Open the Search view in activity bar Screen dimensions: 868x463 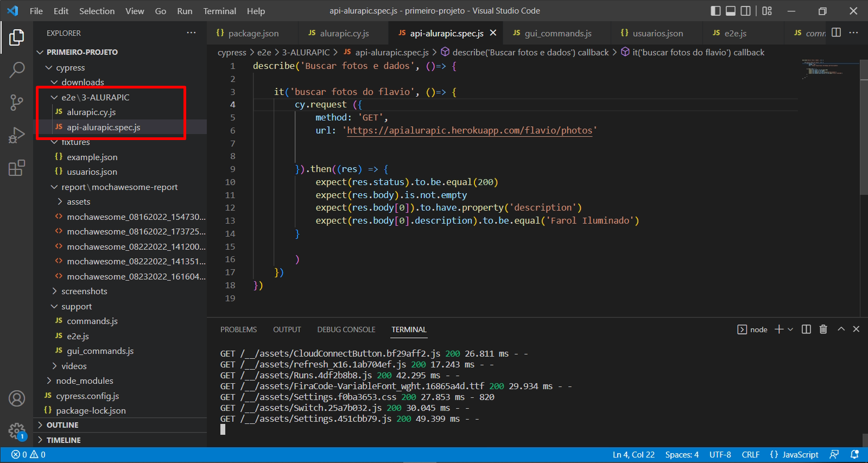[17, 69]
